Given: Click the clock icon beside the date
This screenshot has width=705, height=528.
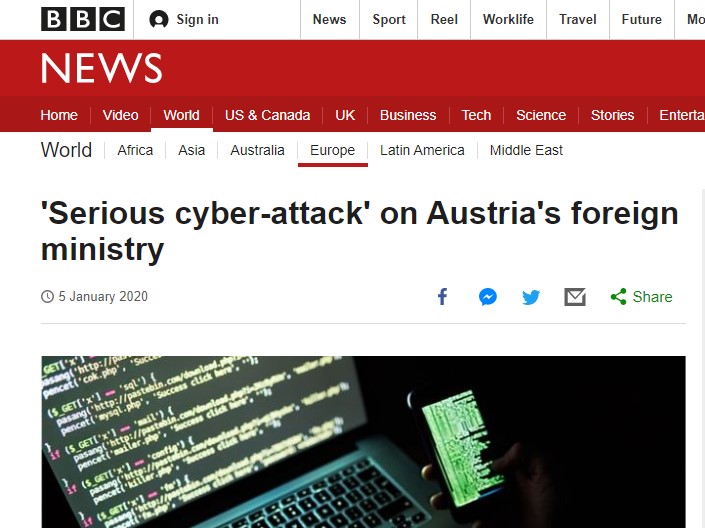Looking at the screenshot, I should click(47, 297).
